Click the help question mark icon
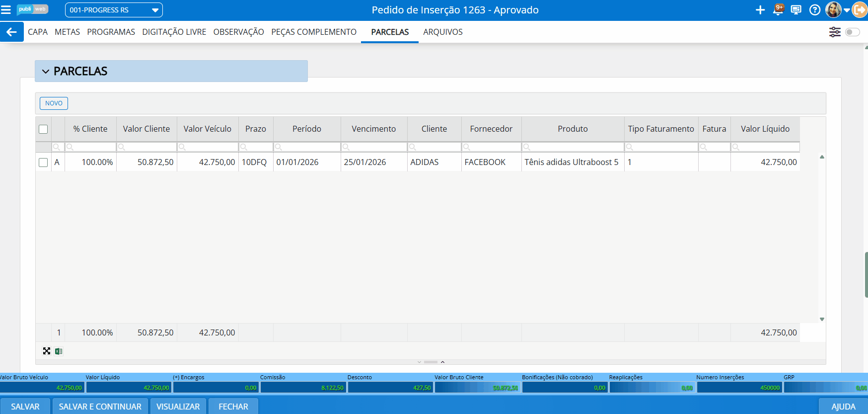Screen dimensions: 868x414 point(814,10)
